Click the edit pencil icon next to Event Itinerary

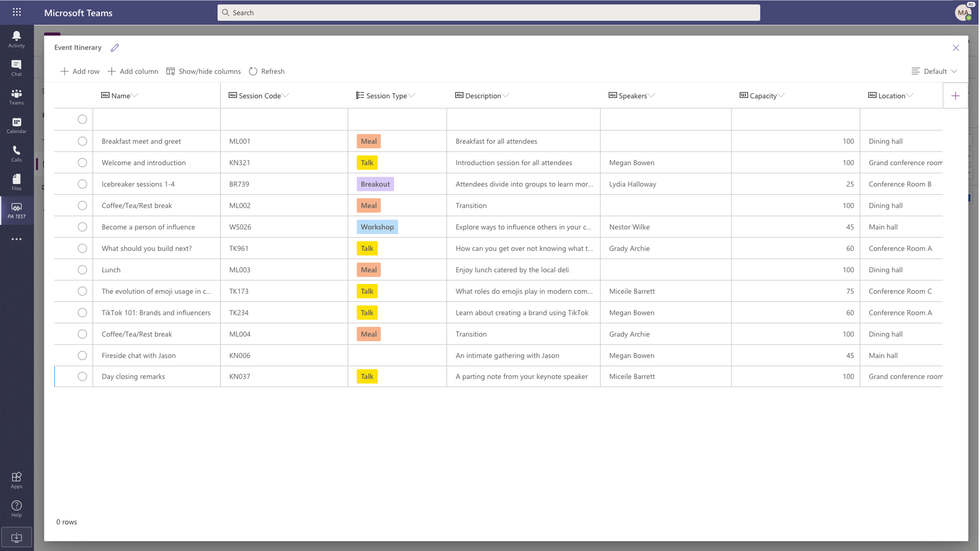(x=114, y=47)
